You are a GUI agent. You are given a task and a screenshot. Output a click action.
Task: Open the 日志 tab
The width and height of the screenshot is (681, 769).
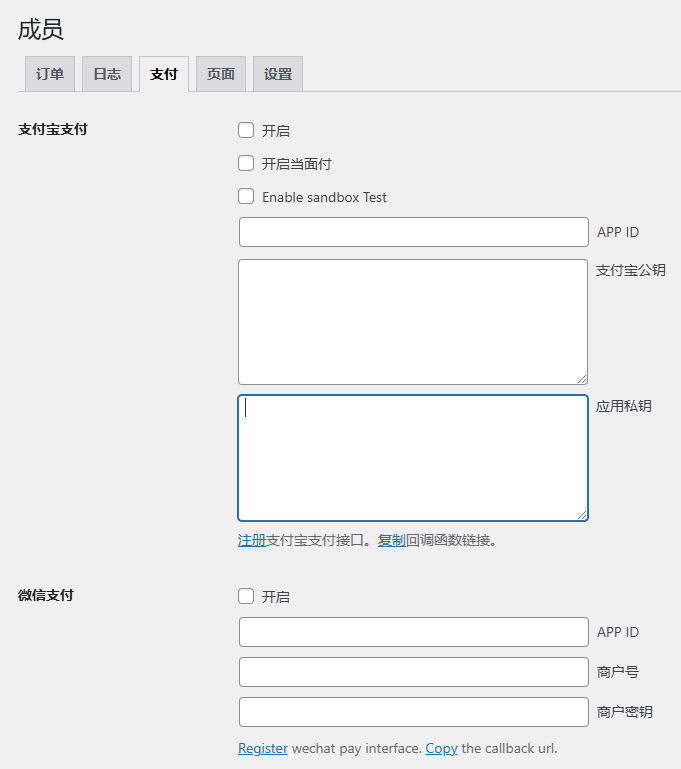[x=107, y=74]
